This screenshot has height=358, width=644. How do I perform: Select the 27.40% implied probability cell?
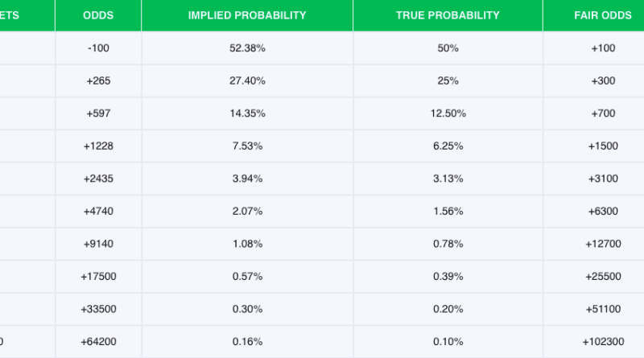[x=246, y=81]
